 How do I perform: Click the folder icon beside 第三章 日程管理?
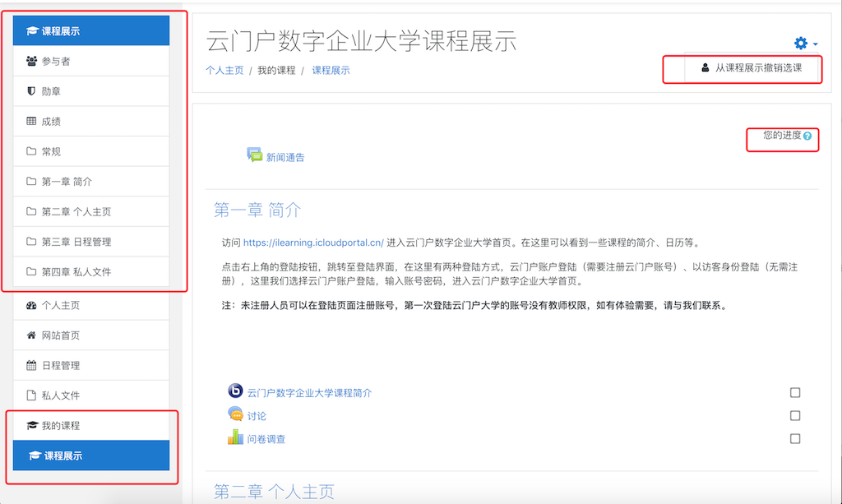tap(32, 242)
